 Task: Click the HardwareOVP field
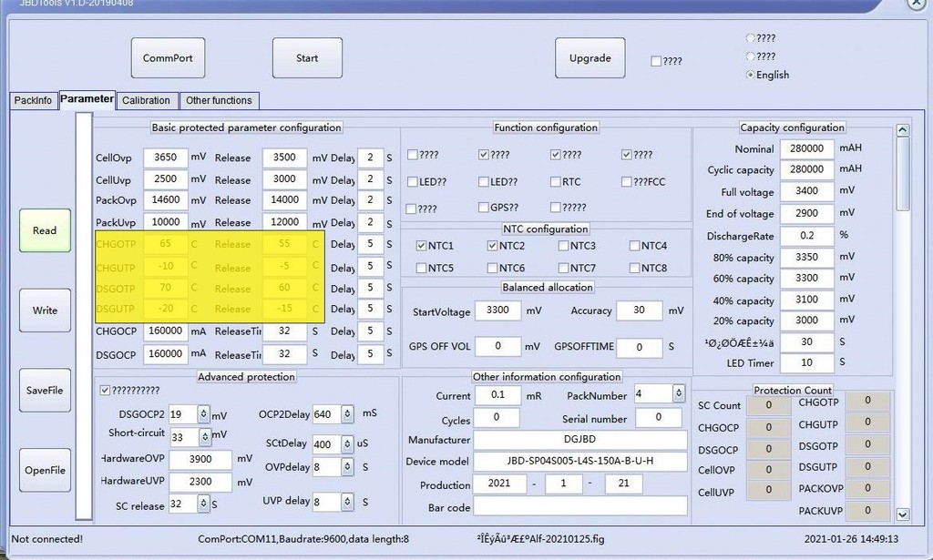pyautogui.click(x=200, y=460)
